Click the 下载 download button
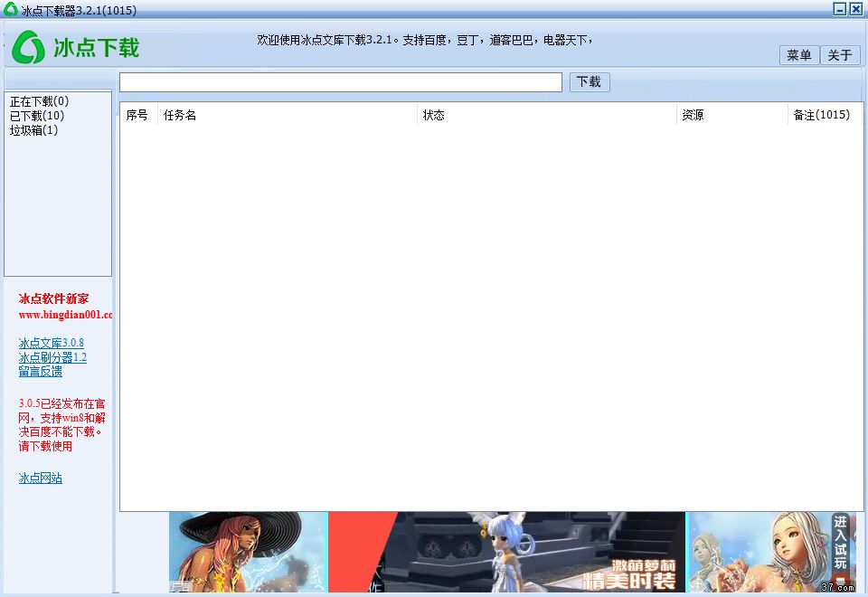 click(590, 82)
